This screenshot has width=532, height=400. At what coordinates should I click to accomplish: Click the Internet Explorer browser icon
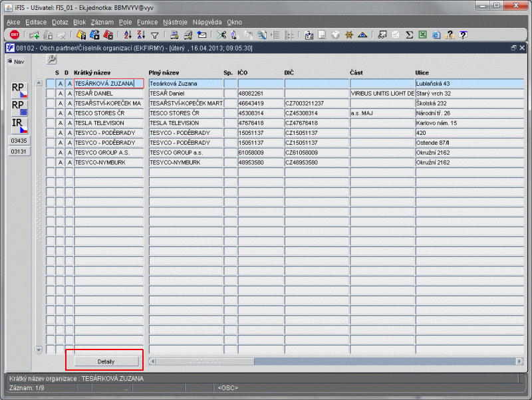click(x=436, y=35)
